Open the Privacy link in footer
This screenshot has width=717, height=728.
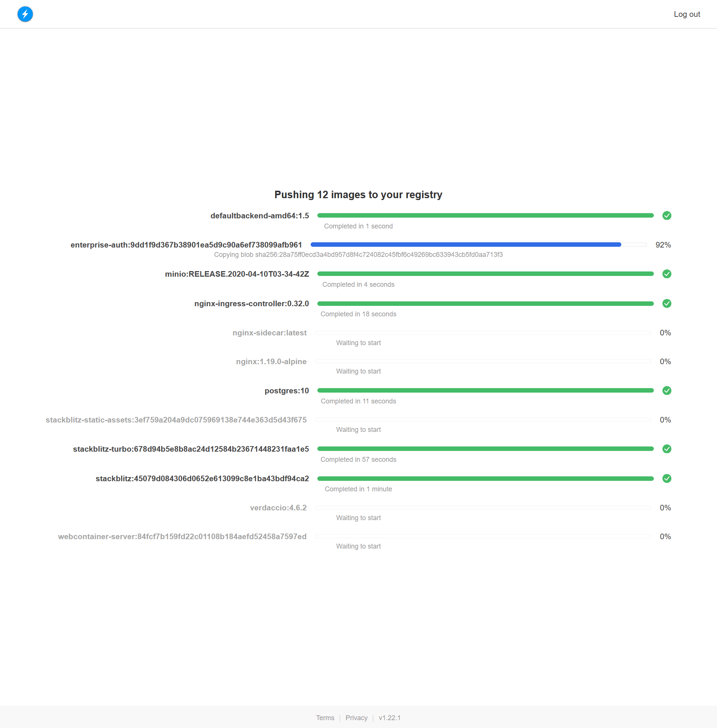coord(356,718)
